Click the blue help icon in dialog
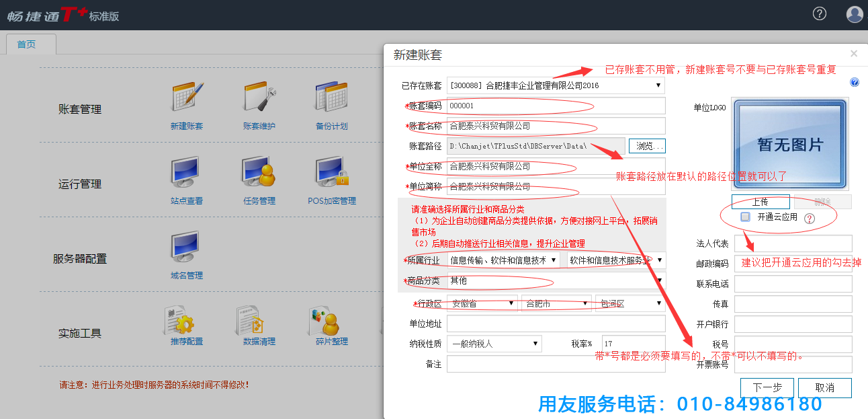868x419 pixels. pos(855,82)
